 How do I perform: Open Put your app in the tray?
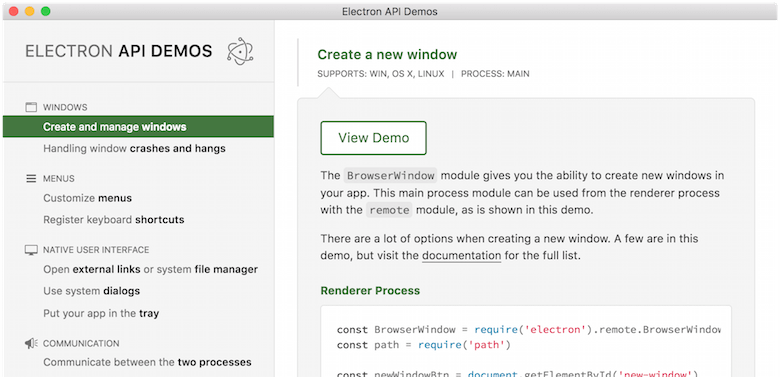click(x=101, y=313)
